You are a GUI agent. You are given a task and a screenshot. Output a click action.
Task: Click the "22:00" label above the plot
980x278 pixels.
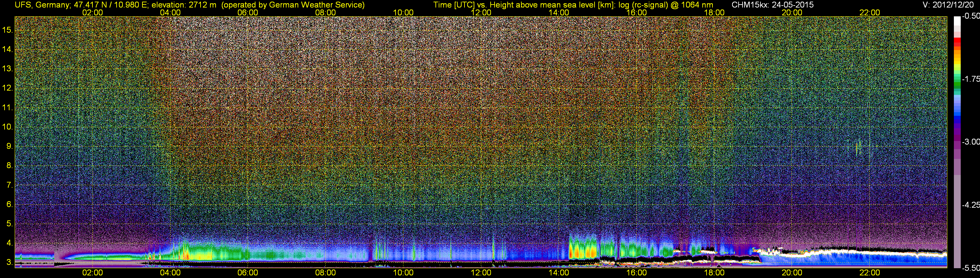click(870, 12)
